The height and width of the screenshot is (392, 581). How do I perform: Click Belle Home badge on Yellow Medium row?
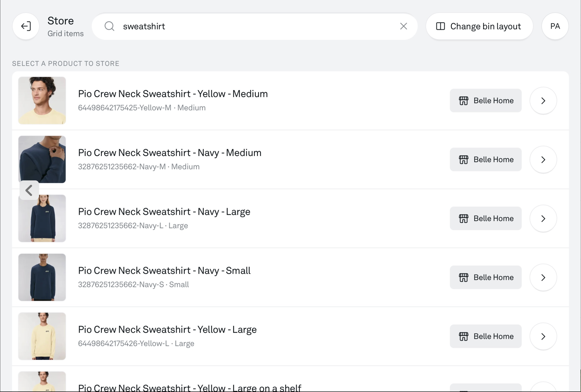486,101
